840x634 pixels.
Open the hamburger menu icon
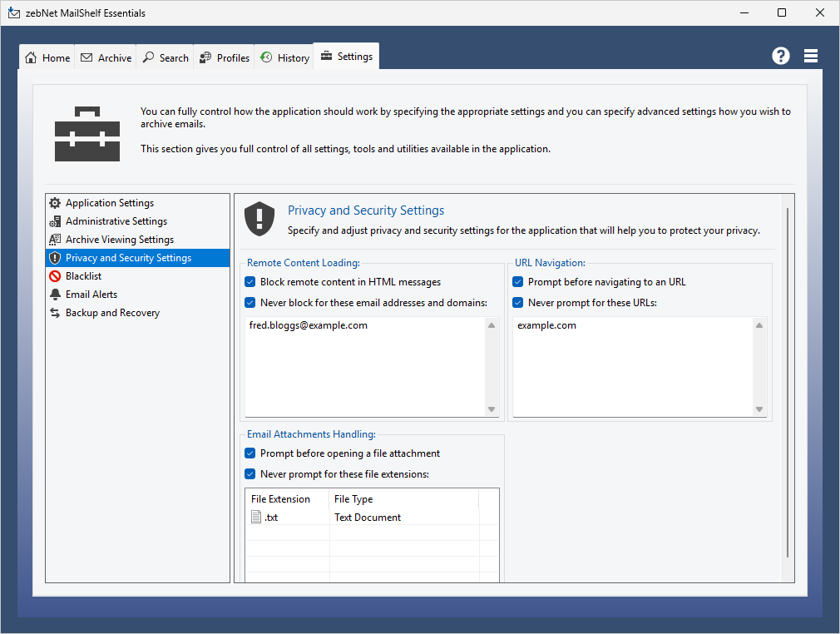[x=811, y=56]
